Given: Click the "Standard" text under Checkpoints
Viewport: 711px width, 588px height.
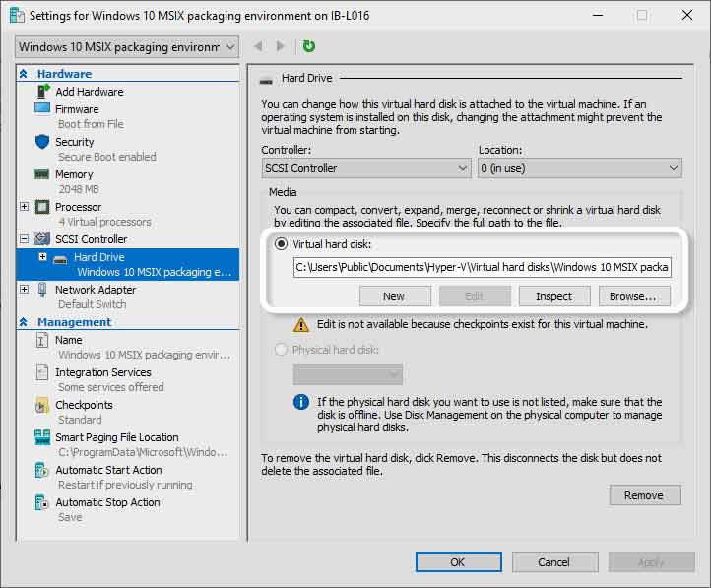Looking at the screenshot, I should click(80, 420).
